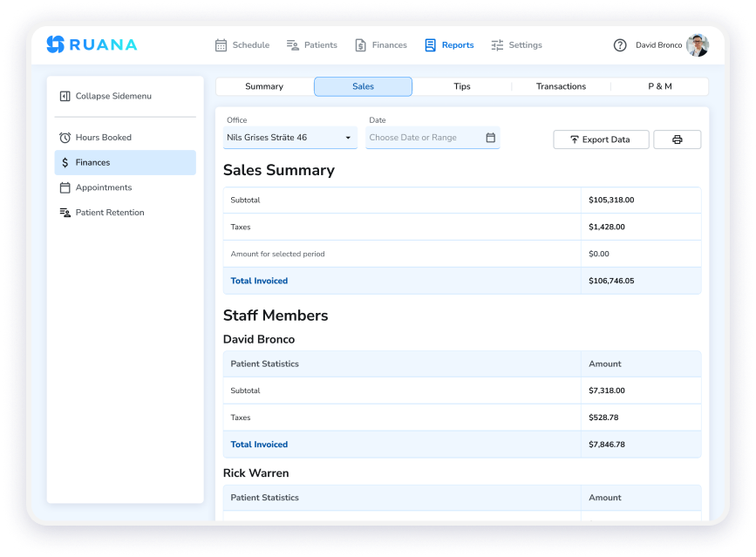
Task: Switch to the Transactions tab
Action: (561, 86)
